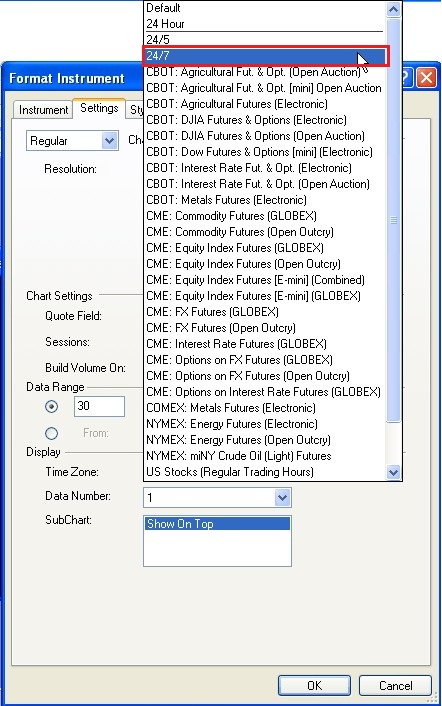Screen dimensions: 442x706
Task: Choose CBOT Agricultural Futures (Electronic)
Action: point(265,104)
